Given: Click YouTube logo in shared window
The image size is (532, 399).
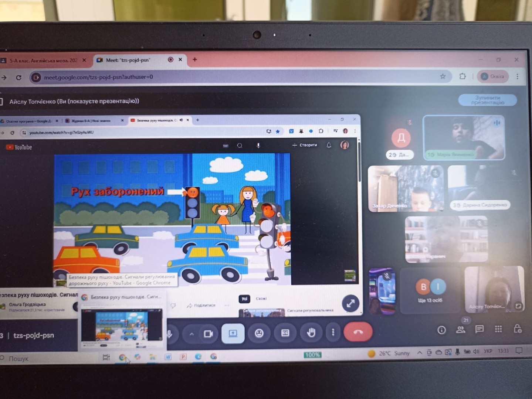Looking at the screenshot, I should click(x=19, y=147).
